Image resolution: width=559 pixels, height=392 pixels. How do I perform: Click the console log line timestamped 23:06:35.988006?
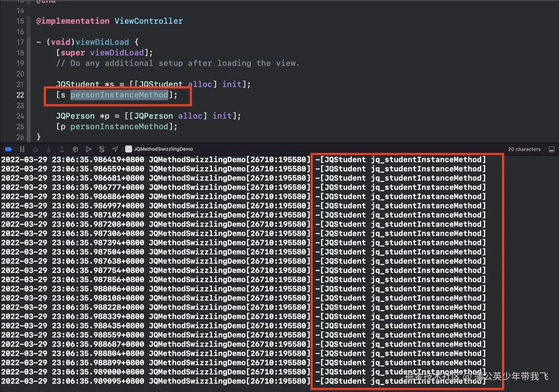pos(244,289)
